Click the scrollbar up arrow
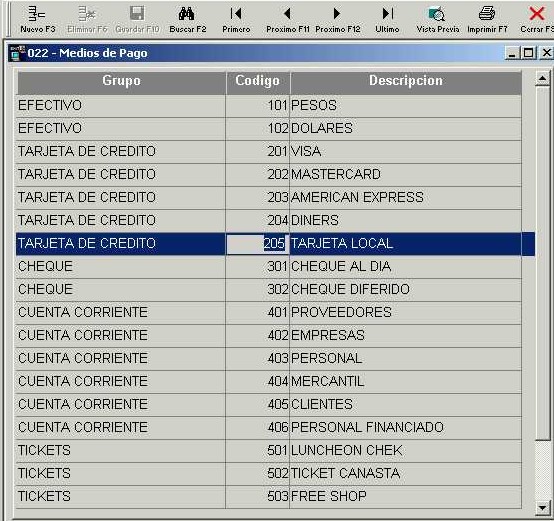This screenshot has width=554, height=521. [x=542, y=78]
